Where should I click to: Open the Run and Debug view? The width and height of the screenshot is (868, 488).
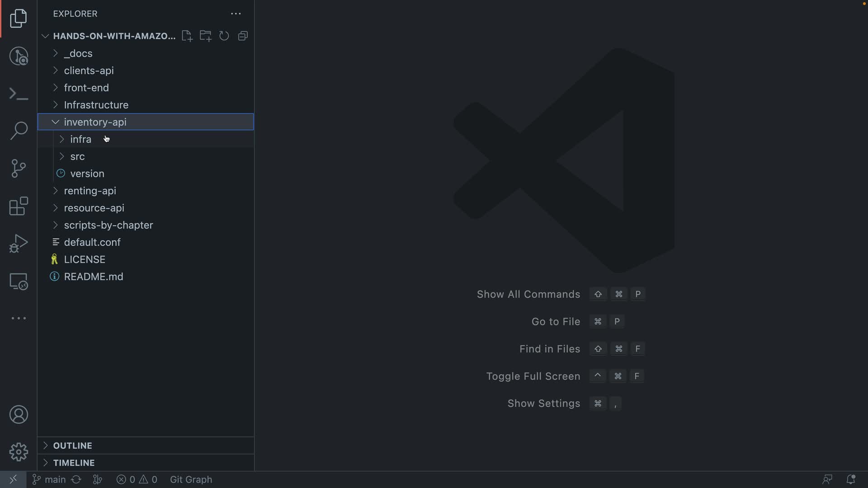pos(19,244)
